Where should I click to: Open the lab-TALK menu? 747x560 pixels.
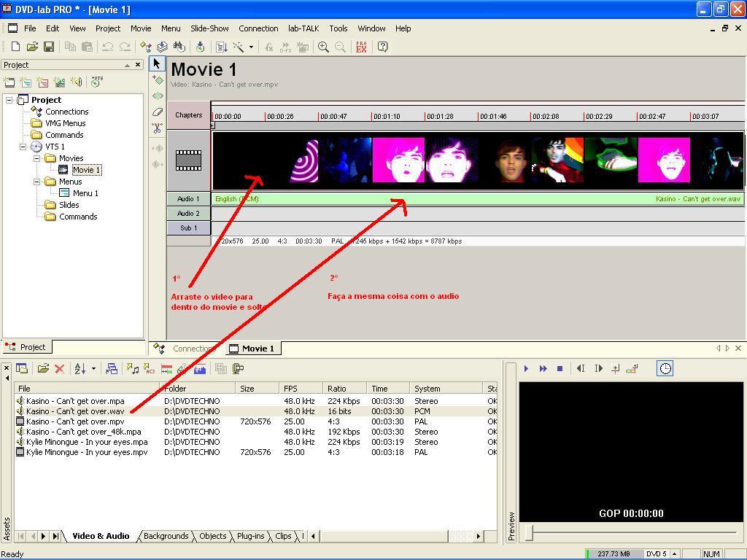tap(303, 28)
